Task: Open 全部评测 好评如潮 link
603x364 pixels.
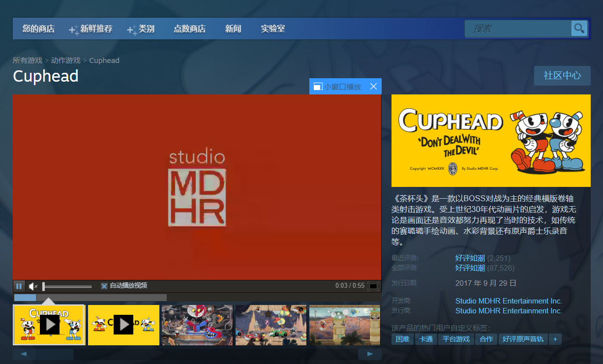Action: 470,268
